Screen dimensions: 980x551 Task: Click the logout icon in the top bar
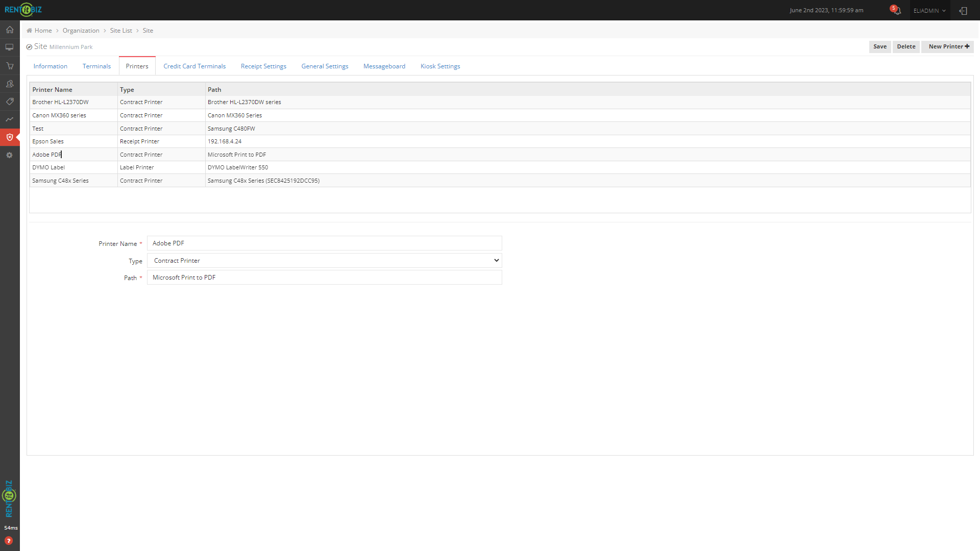[963, 11]
